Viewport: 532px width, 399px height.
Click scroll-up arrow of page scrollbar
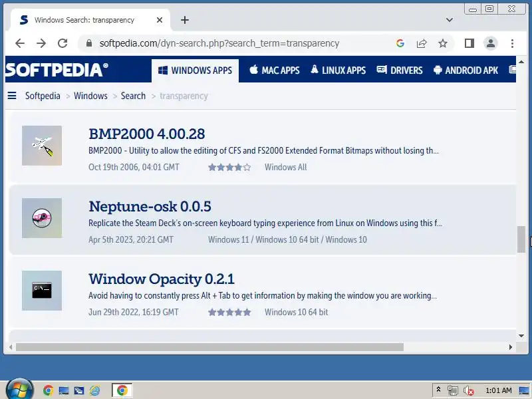(x=521, y=62)
